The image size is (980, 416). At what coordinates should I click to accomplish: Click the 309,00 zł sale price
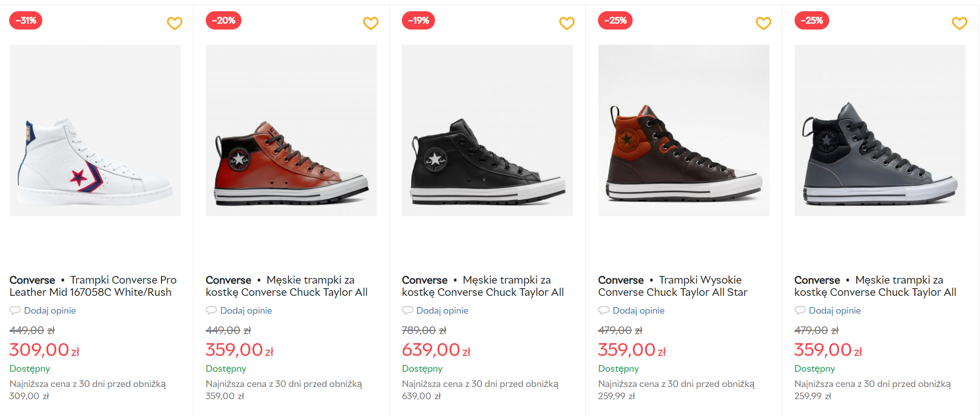[44, 350]
